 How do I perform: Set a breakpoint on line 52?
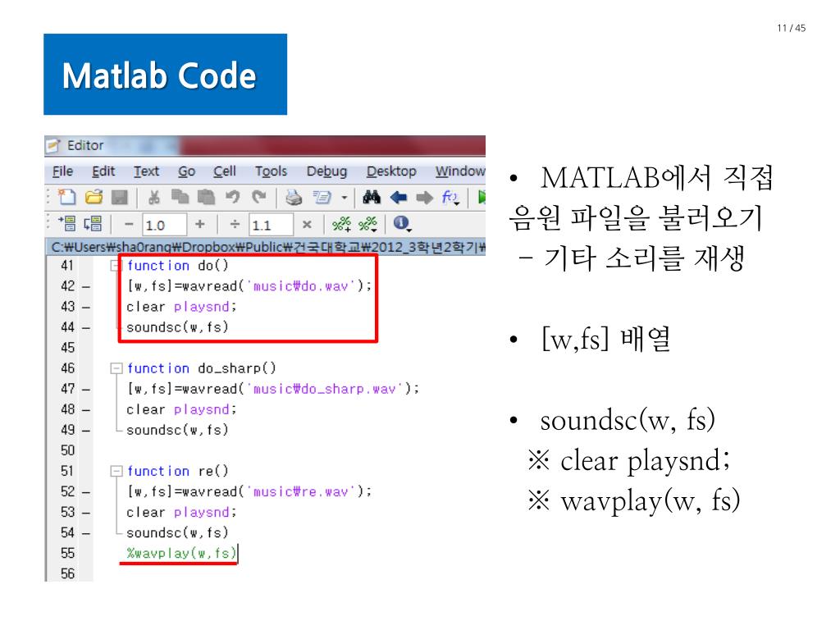(85, 492)
